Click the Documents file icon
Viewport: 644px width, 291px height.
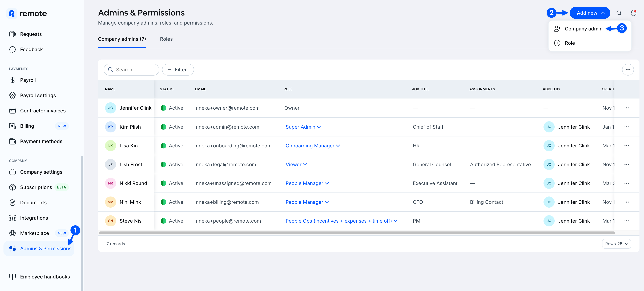[13, 202]
